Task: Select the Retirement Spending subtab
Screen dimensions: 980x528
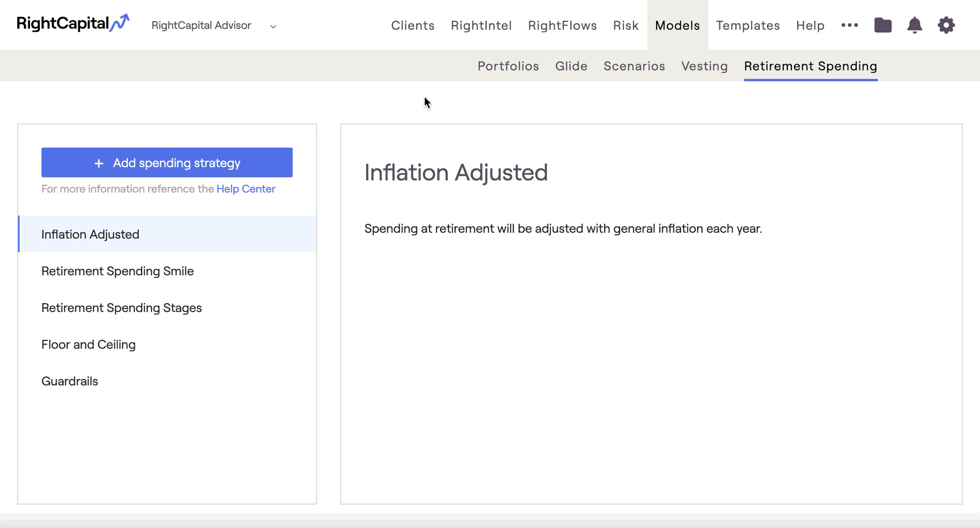Action: (810, 66)
